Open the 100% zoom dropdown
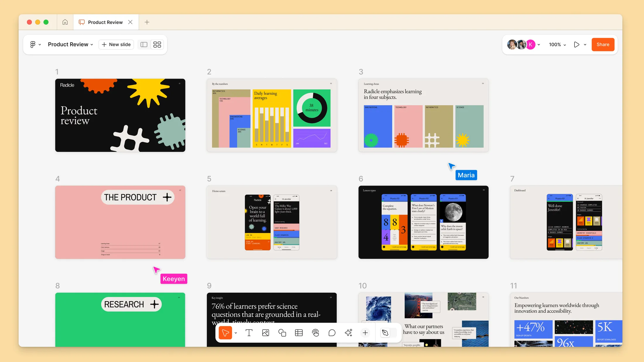This screenshot has height=362, width=644. pos(557,44)
